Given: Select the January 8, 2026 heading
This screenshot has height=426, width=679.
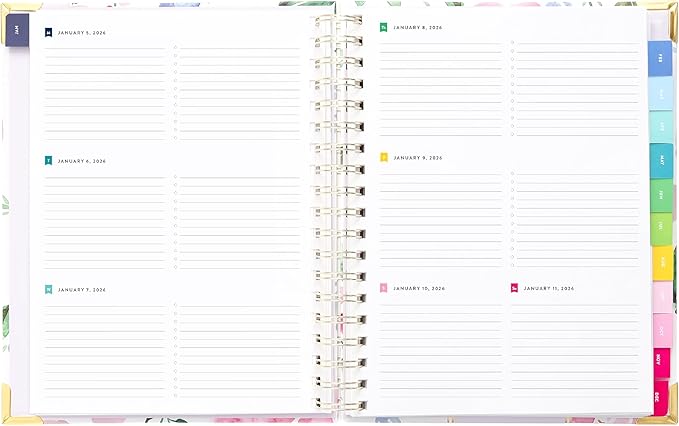Looking at the screenshot, I should click(x=418, y=27).
